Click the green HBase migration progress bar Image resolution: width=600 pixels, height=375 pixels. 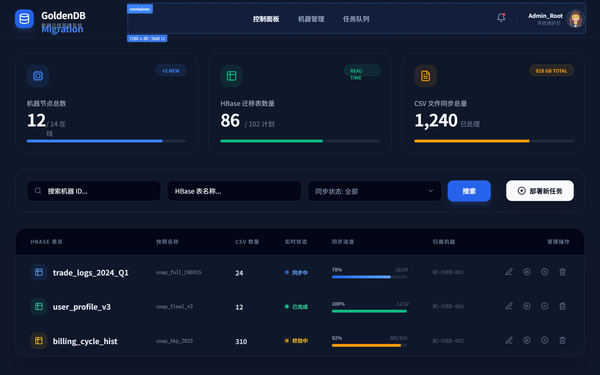(300, 141)
